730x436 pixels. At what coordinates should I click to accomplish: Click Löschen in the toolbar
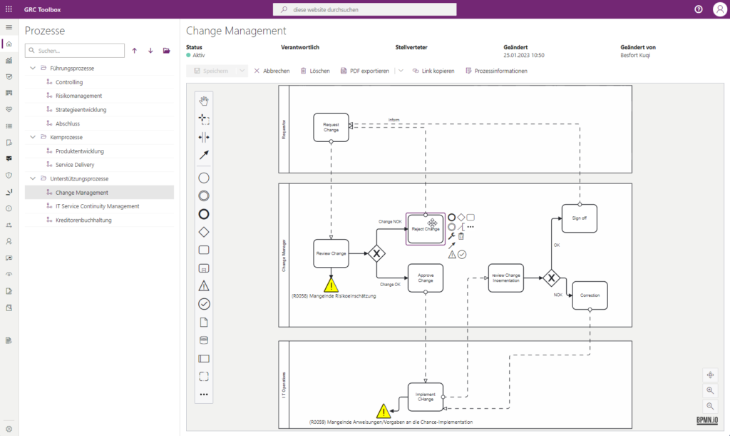click(315, 71)
